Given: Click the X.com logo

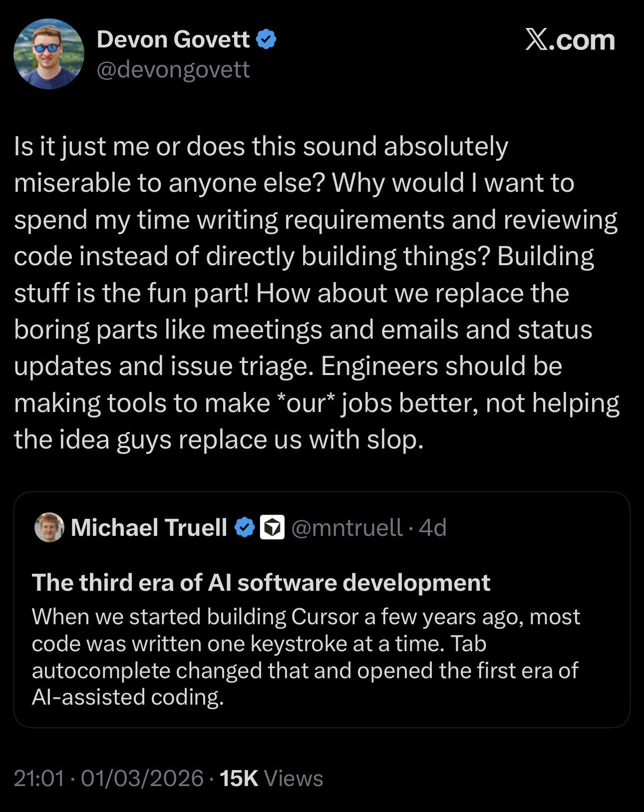Looking at the screenshot, I should pyautogui.click(x=570, y=40).
